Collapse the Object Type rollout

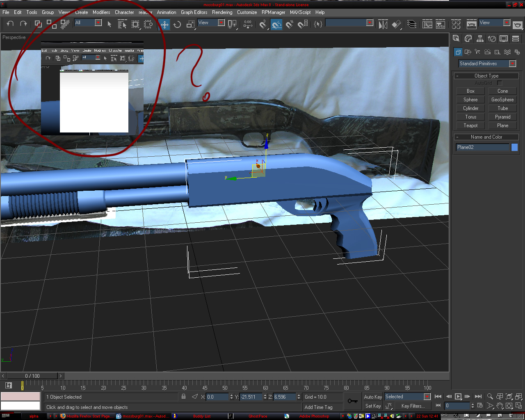[x=486, y=76]
